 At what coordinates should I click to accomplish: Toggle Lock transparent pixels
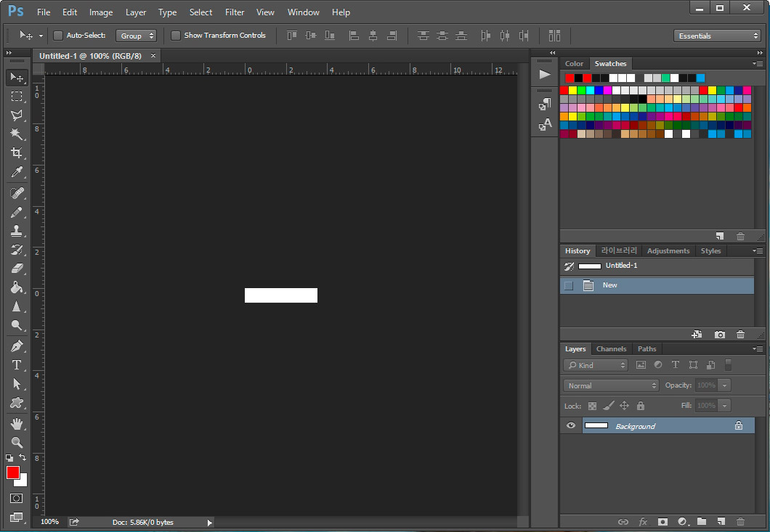(592, 406)
